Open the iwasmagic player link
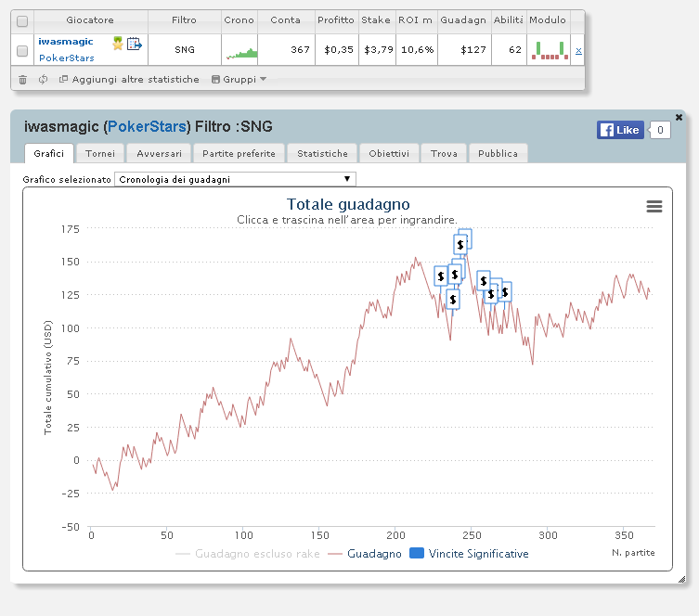 66,42
